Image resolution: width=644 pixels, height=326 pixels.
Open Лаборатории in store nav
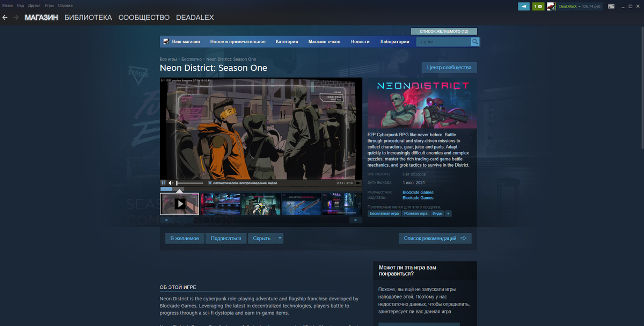click(394, 41)
